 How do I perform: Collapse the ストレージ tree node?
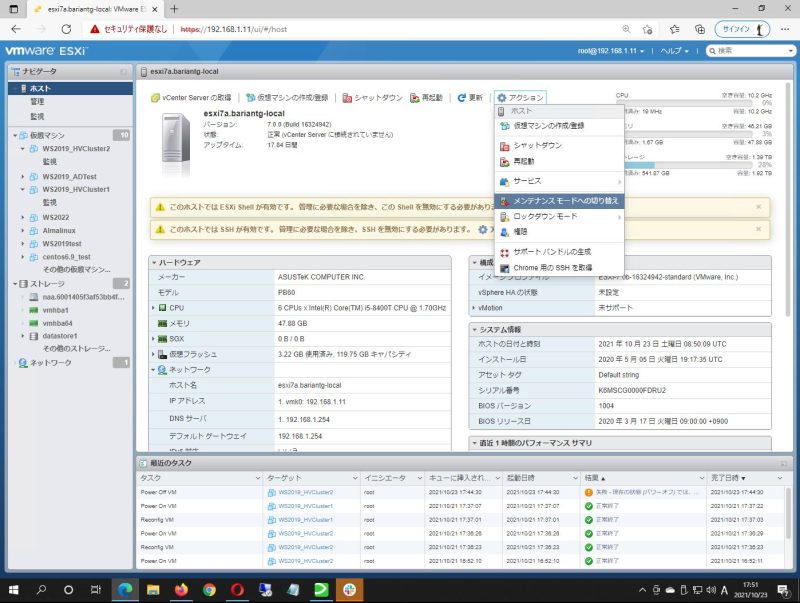(15, 284)
